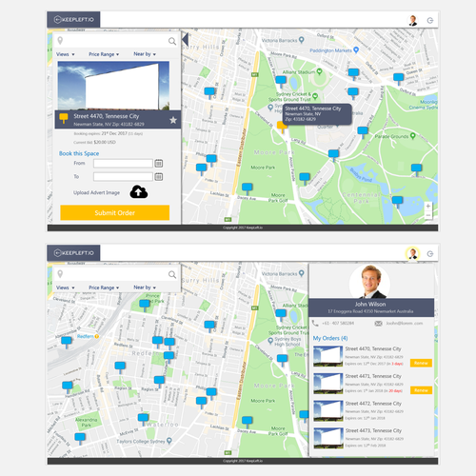The width and height of the screenshot is (476, 476).
Task: Open the From date calendar picker
Action: tap(159, 164)
